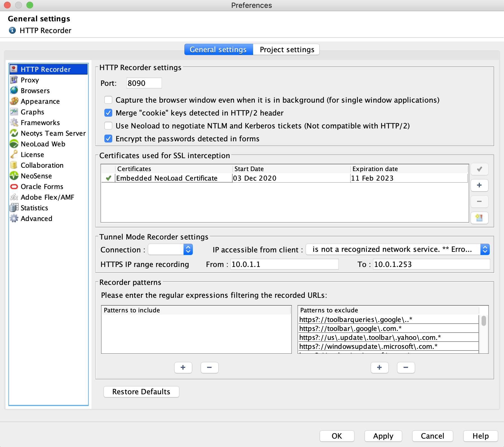Click the Port number input field
Viewport: 504px width, 447px height.
[x=144, y=83]
